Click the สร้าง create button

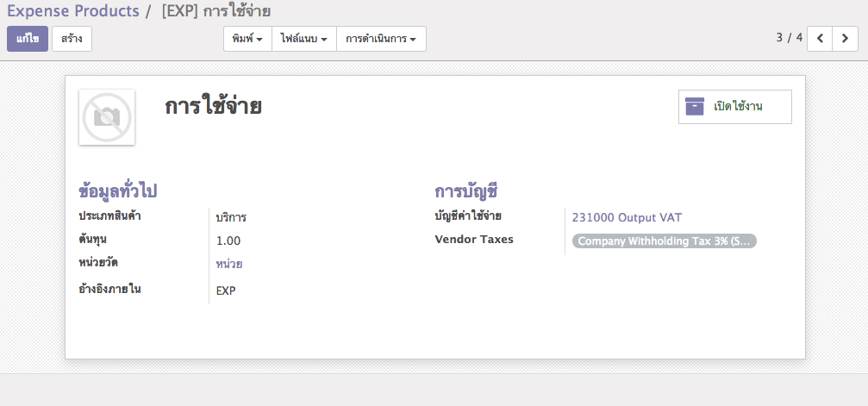(72, 39)
